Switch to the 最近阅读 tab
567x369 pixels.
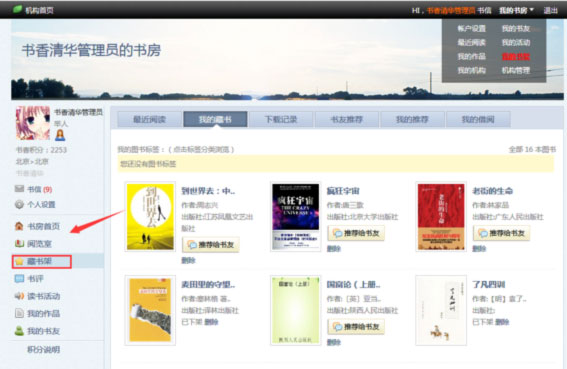tap(150, 119)
